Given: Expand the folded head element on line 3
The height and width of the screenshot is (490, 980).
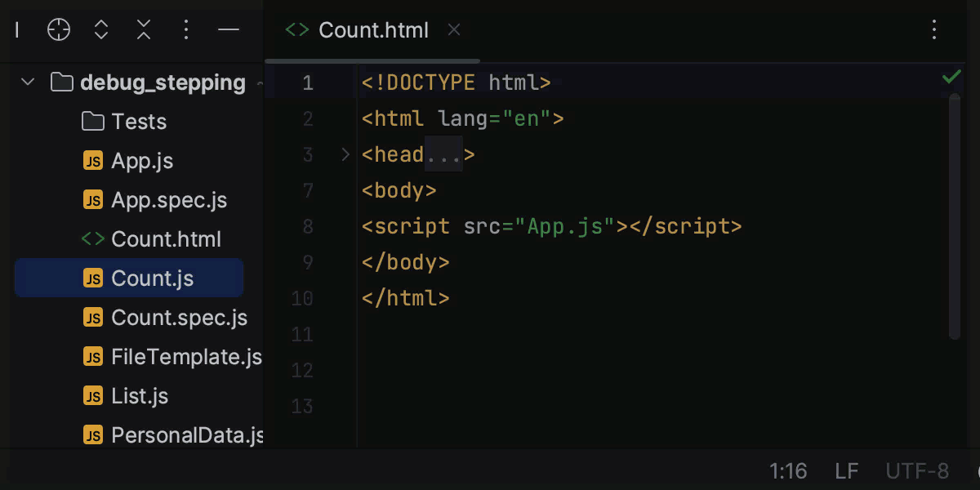Looking at the screenshot, I should (x=344, y=154).
